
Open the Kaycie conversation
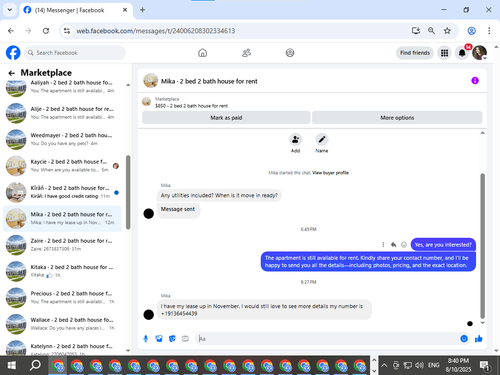click(62, 166)
